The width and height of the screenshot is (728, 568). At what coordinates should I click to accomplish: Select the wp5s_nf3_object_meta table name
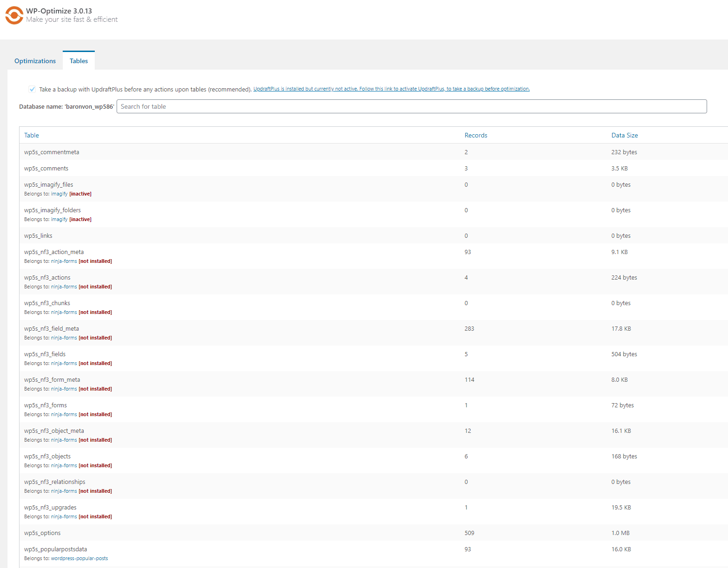54,431
